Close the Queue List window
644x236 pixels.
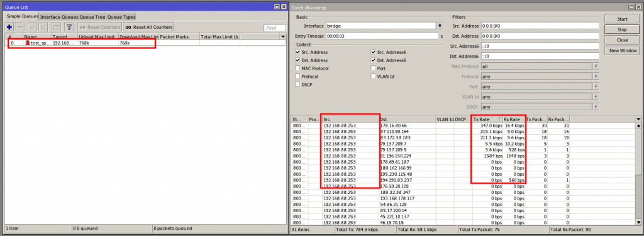coord(284,7)
